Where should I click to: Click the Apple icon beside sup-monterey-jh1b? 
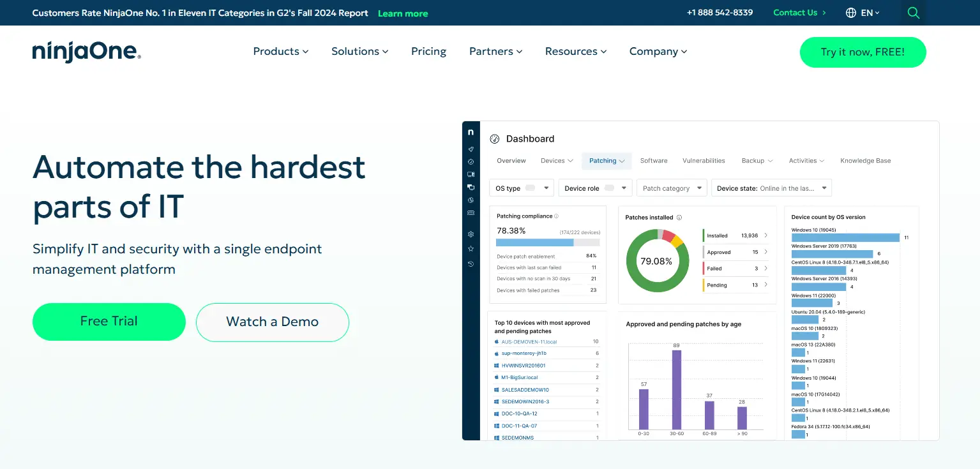pos(497,354)
